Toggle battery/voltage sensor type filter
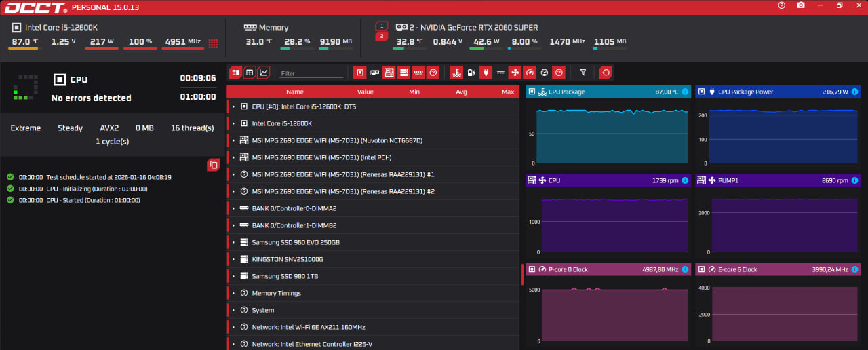This screenshot has width=868, height=350. (471, 72)
